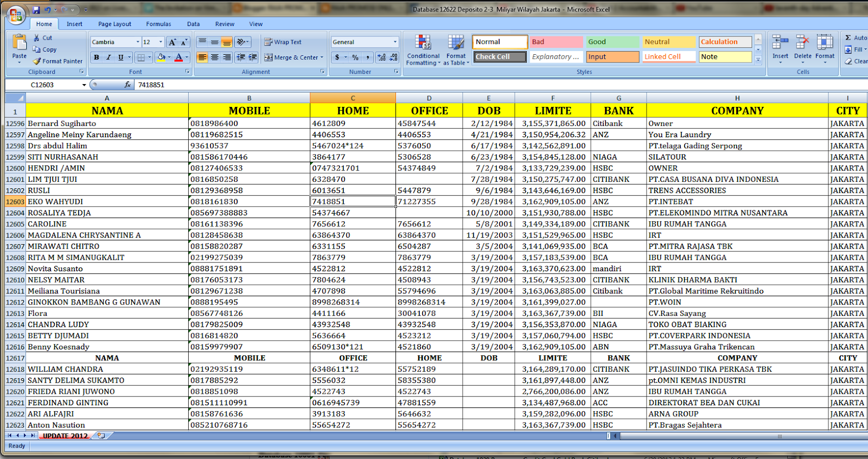Image resolution: width=868 pixels, height=459 pixels.
Task: Expand the Merge & Center options
Action: click(x=322, y=58)
